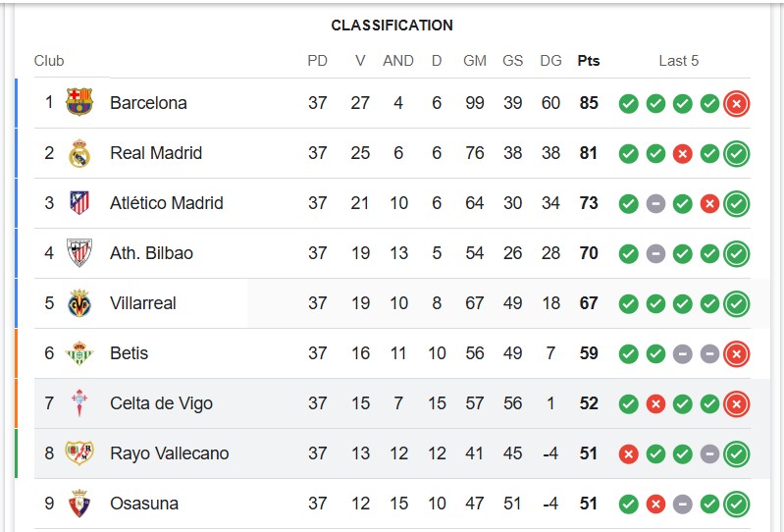Click the Ath. Bilbao club crest
Screen dimensions: 784x532
coord(79,252)
